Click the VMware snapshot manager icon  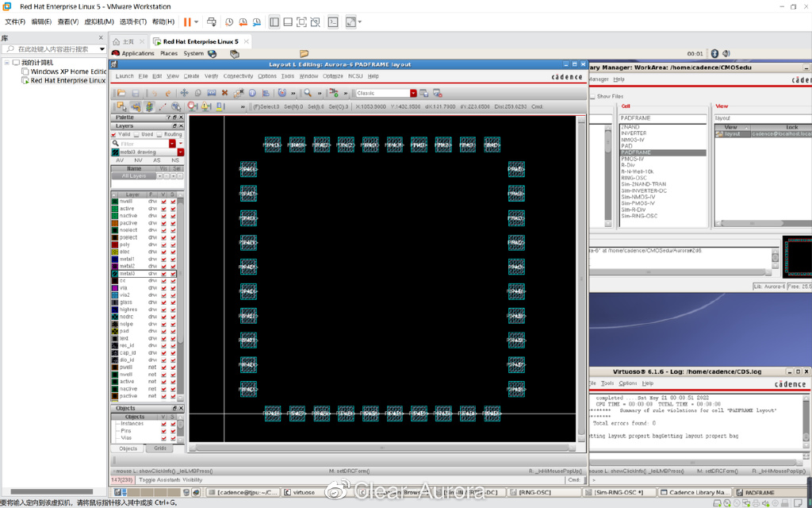257,21
